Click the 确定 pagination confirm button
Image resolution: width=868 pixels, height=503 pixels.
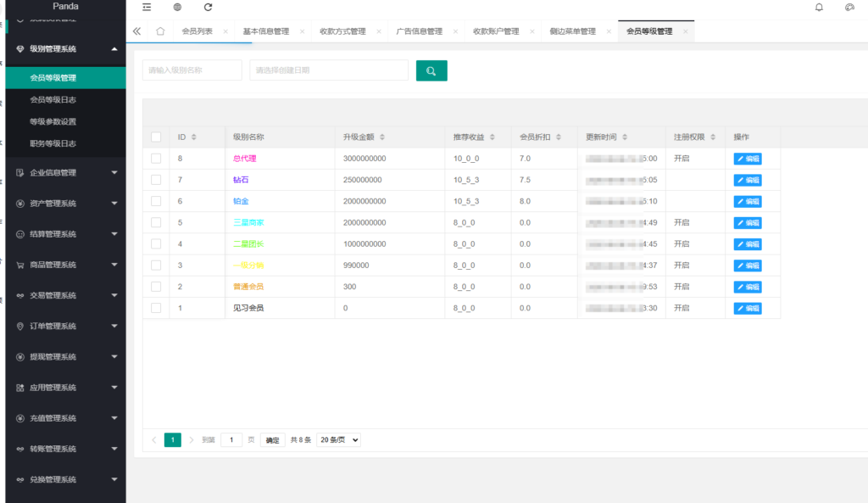pyautogui.click(x=271, y=439)
